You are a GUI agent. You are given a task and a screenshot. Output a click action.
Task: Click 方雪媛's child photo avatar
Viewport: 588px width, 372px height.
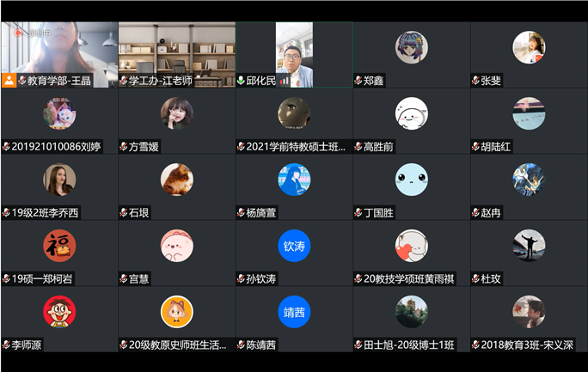[x=176, y=113]
